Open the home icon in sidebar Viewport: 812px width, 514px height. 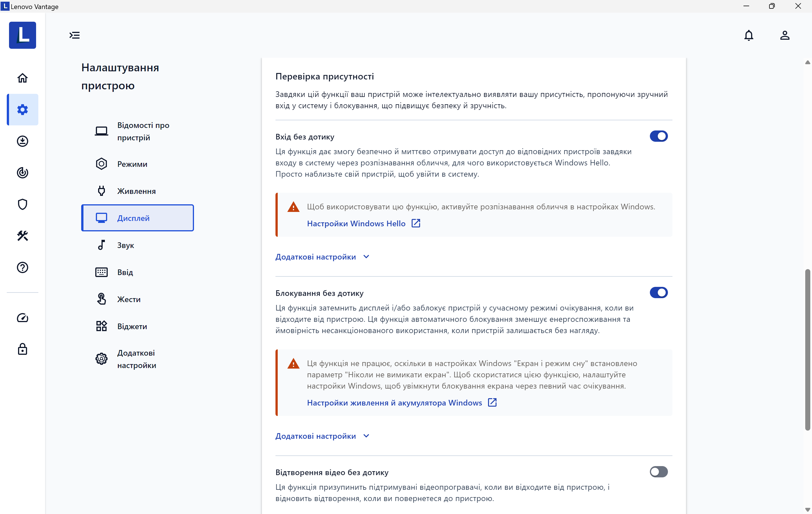coord(22,78)
